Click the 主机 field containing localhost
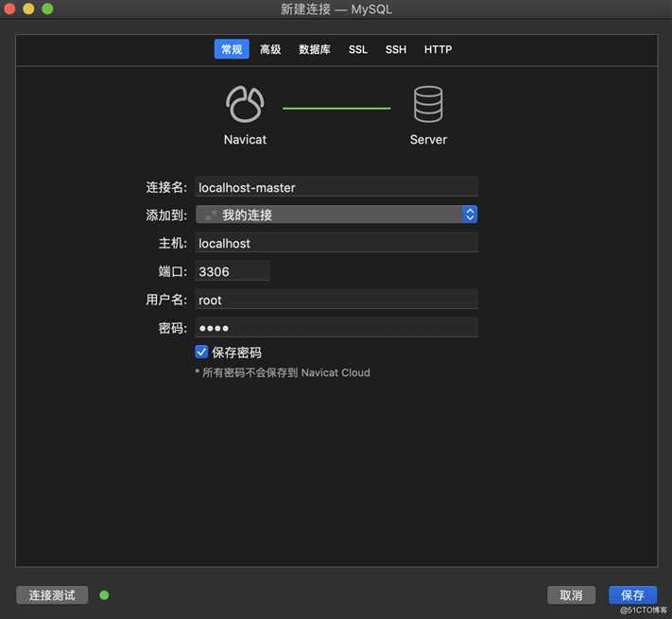Viewport: 672px width, 619px height. coord(336,243)
